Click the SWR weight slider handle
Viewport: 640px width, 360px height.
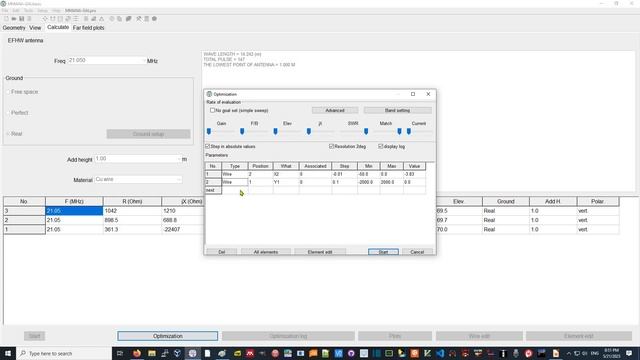tap(366, 131)
